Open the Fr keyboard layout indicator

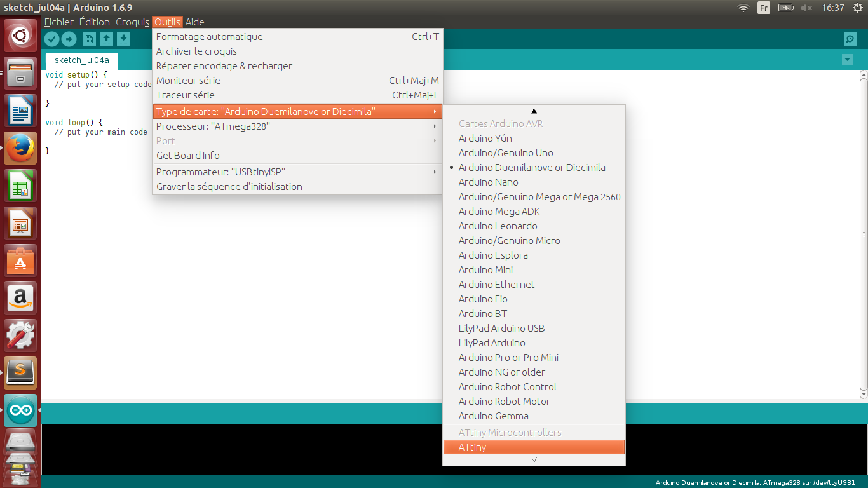point(764,8)
